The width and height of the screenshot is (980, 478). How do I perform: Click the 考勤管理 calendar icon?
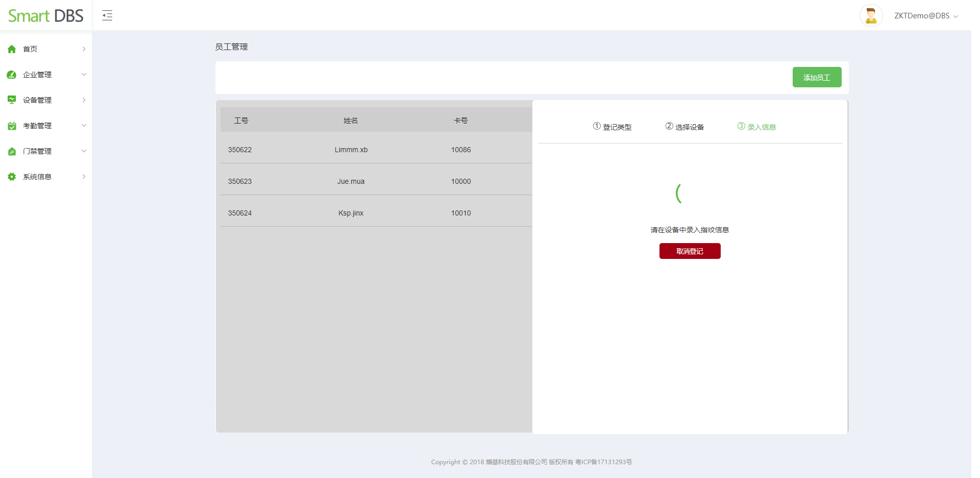[12, 126]
